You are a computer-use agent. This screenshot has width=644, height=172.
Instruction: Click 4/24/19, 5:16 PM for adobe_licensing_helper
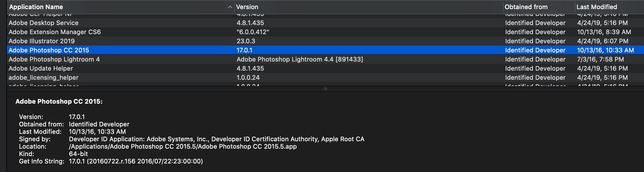click(602, 77)
